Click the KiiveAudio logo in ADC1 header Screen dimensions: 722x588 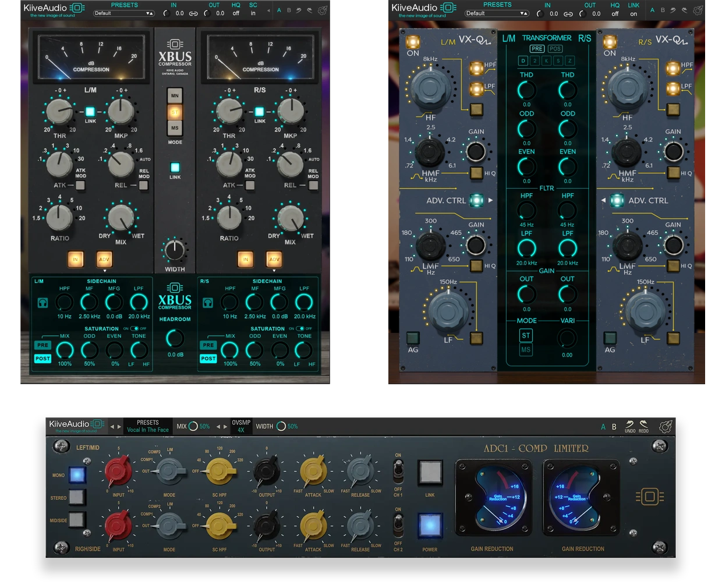point(76,426)
